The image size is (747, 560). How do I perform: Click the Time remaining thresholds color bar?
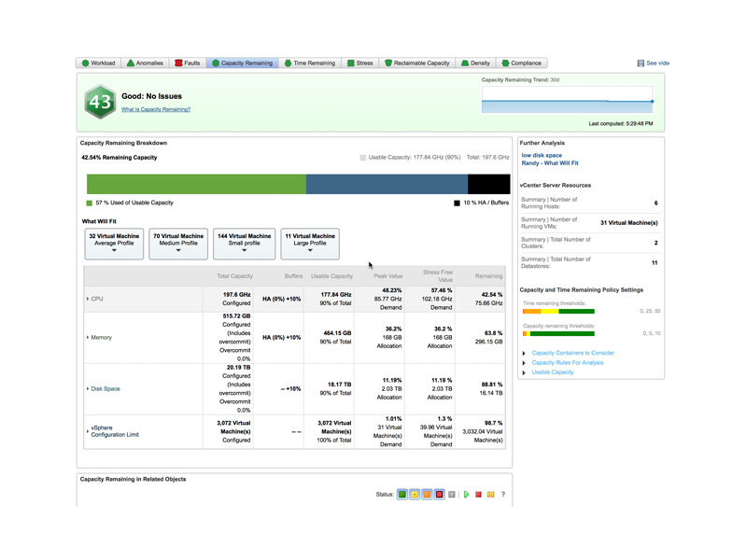tap(558, 311)
